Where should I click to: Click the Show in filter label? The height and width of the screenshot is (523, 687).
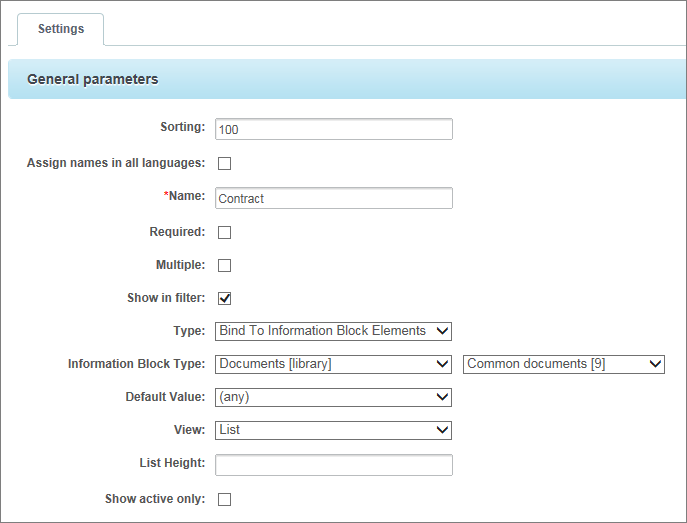coord(166,298)
